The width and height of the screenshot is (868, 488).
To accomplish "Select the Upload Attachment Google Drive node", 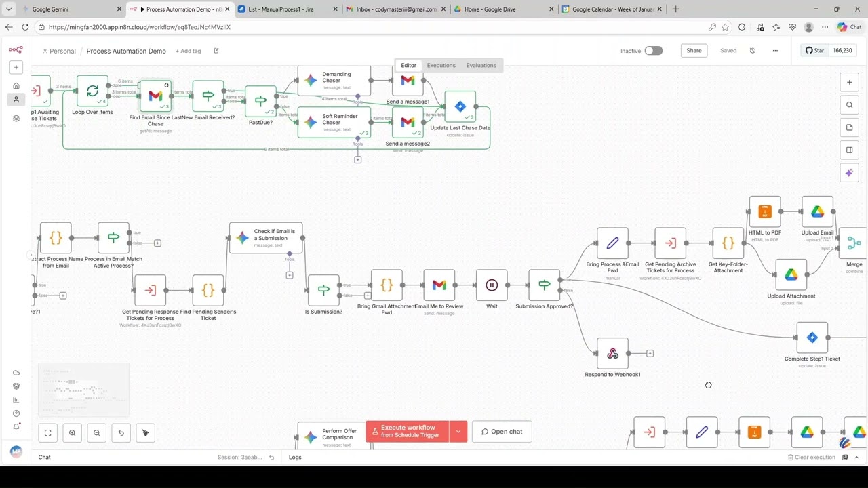I will tap(791, 274).
